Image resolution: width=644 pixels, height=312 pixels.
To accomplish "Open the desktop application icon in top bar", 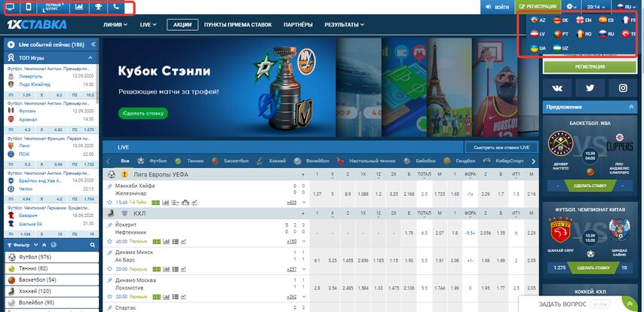I will point(10,7).
